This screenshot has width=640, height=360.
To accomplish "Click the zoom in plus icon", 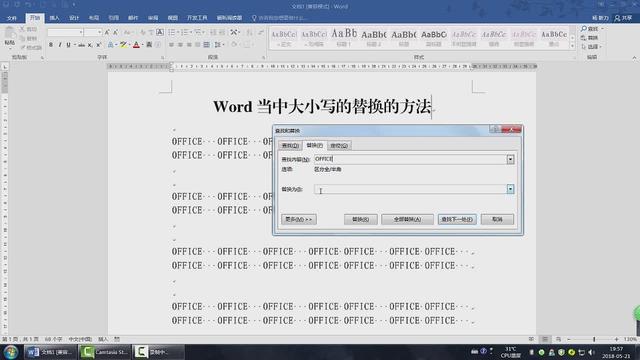I will click(x=616, y=339).
